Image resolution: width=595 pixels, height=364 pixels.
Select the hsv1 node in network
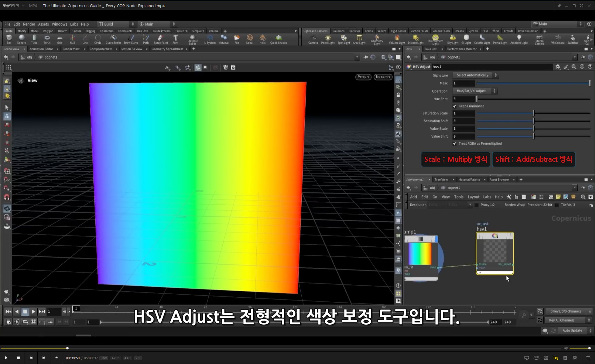click(495, 253)
